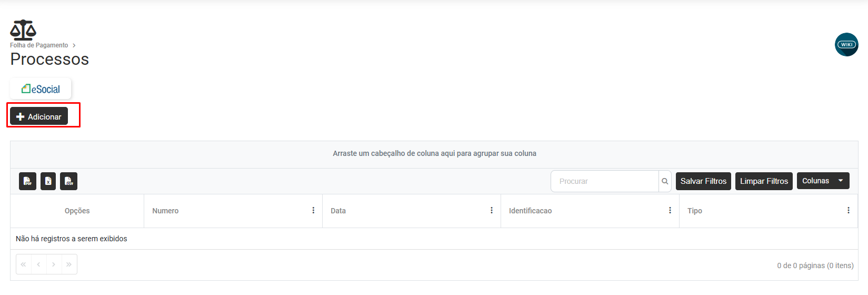Export the table to Excel
868x295 pixels.
[48, 181]
